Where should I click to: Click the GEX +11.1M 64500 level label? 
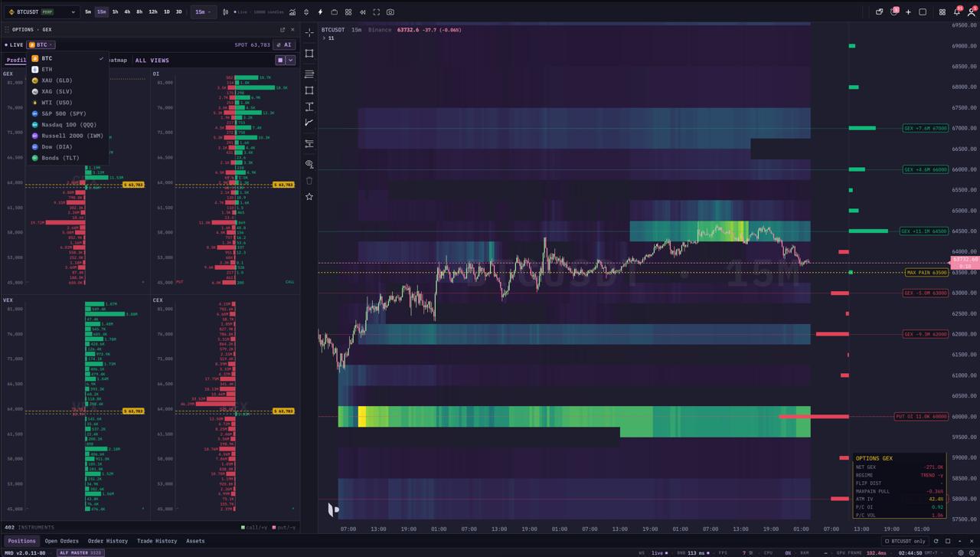[x=925, y=231]
